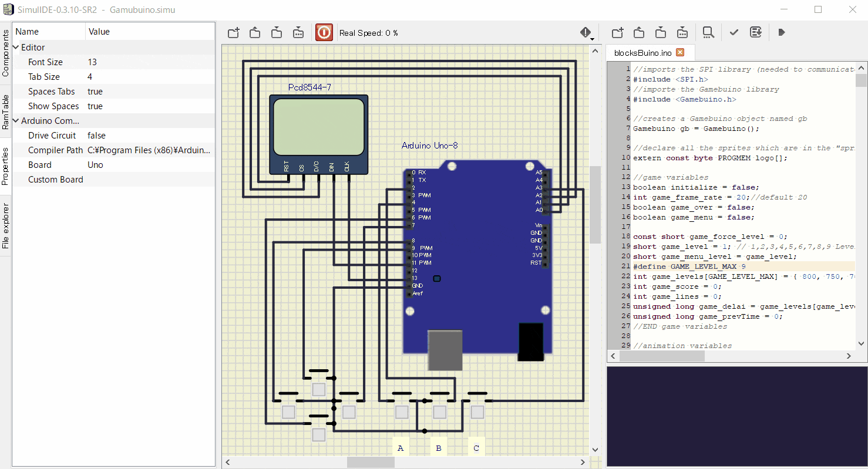The width and height of the screenshot is (868, 469).
Task: Toggle the Spaces Tabs setting
Action: click(95, 91)
